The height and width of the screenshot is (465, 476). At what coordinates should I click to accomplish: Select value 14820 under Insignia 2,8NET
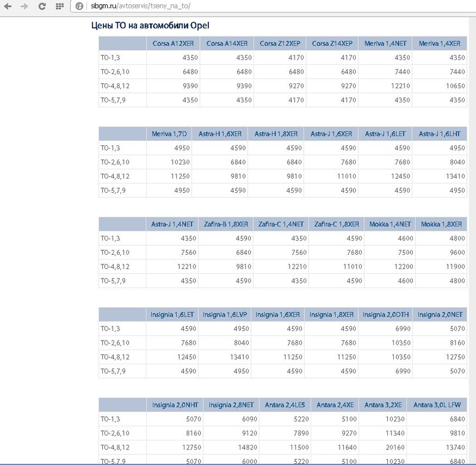coord(248,447)
